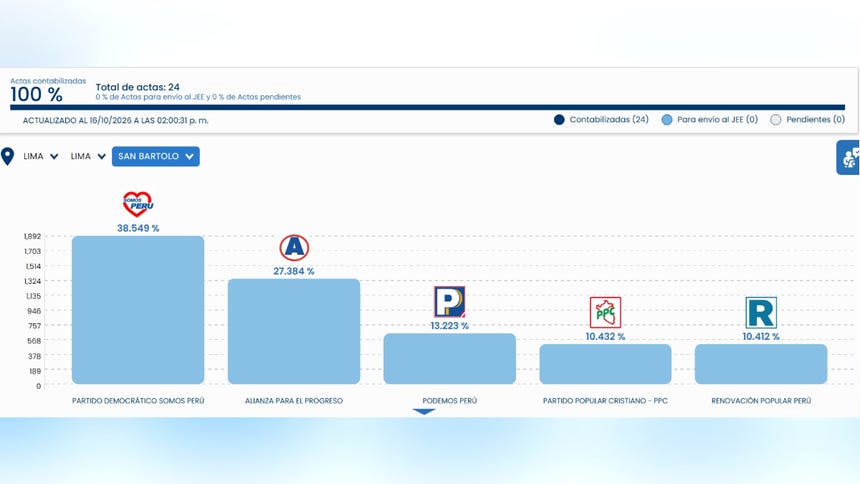Click the actas progress bar

[428, 108]
